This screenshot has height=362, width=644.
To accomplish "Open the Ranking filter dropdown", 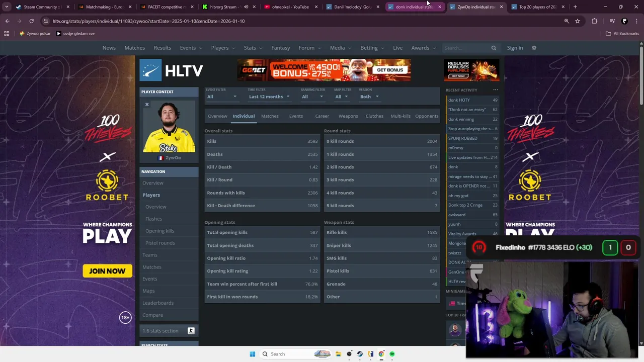I will pyautogui.click(x=312, y=97).
